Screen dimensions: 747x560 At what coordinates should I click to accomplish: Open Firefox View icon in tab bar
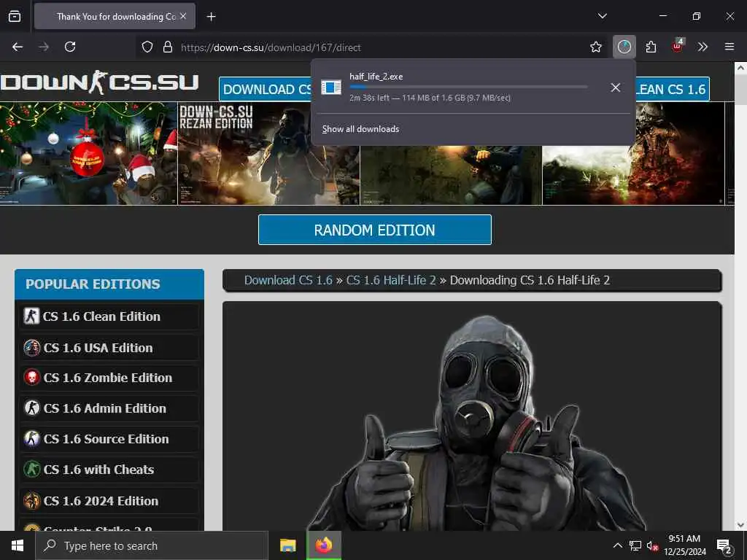(x=15, y=16)
